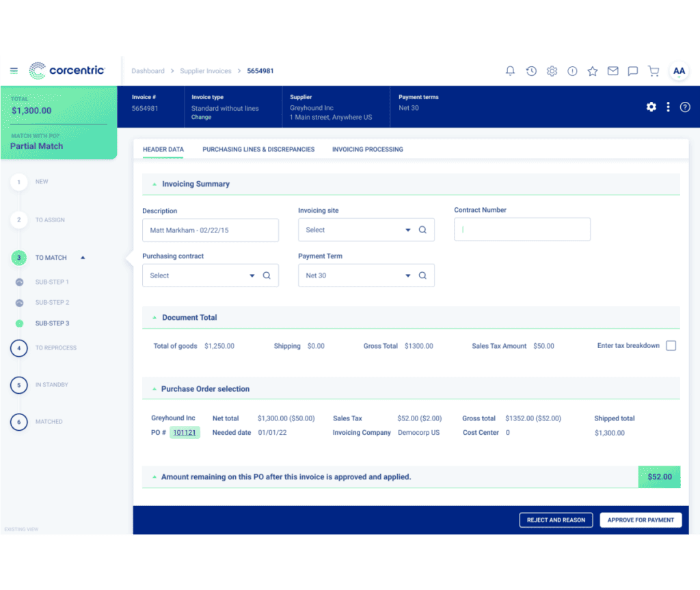Switch to Purchasing Lines & Discrepancies tab
This screenshot has width=700, height=590.
pos(258,149)
